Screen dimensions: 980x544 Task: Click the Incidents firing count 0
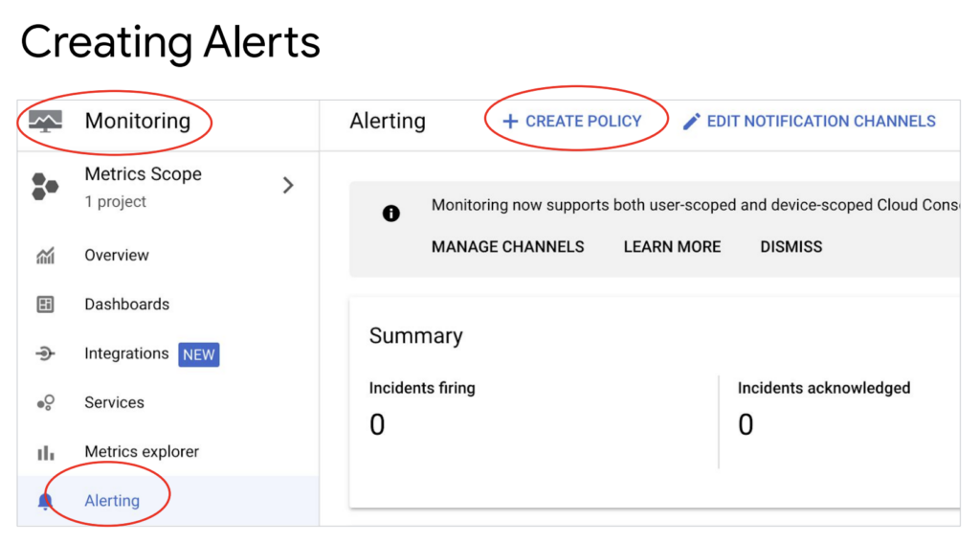coord(377,425)
